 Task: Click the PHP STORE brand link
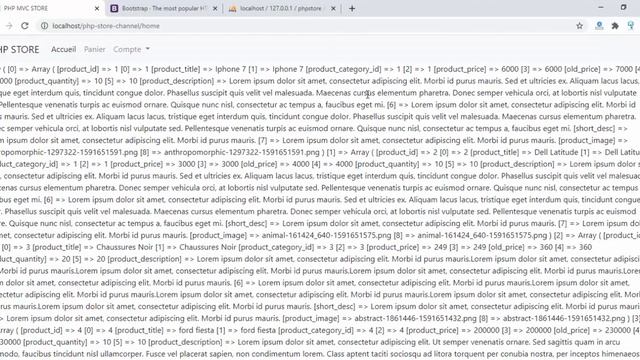(19, 49)
